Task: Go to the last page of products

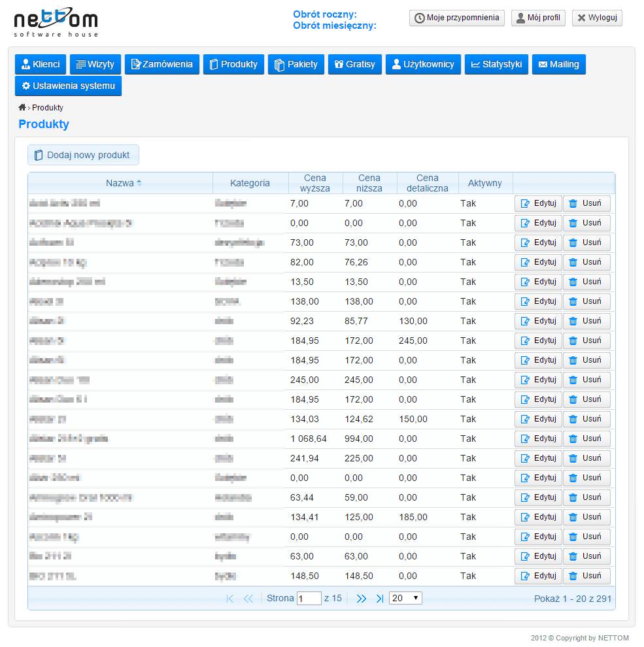Action: pyautogui.click(x=380, y=599)
